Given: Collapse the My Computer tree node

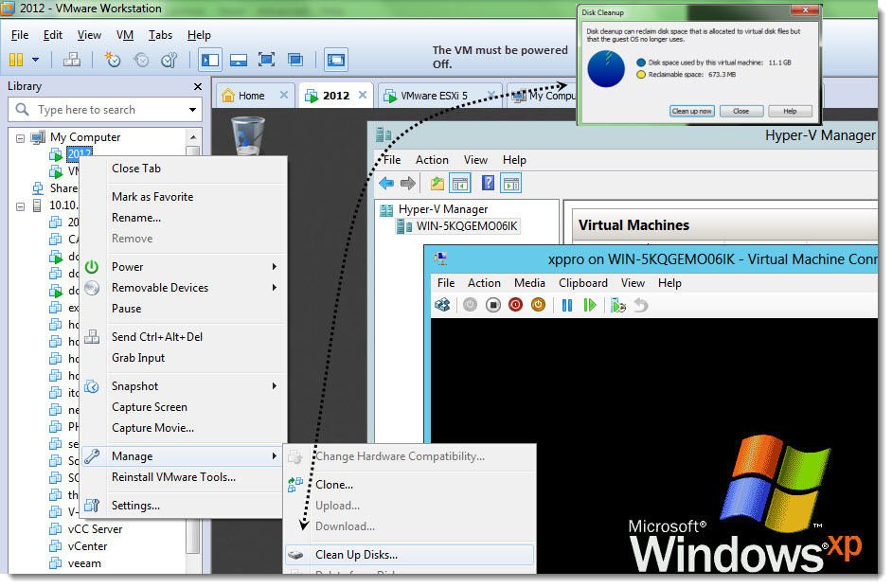Looking at the screenshot, I should point(21,138).
